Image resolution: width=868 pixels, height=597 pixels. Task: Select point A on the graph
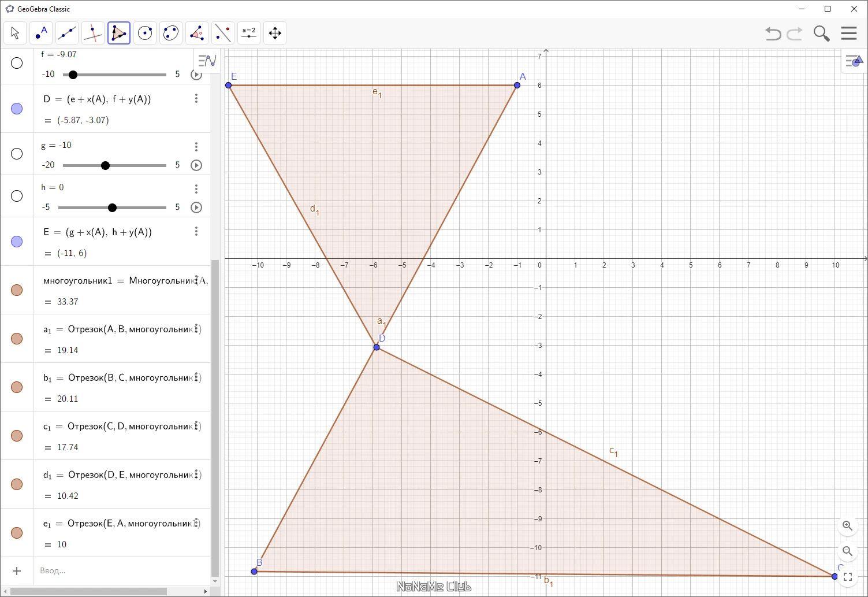pos(517,85)
